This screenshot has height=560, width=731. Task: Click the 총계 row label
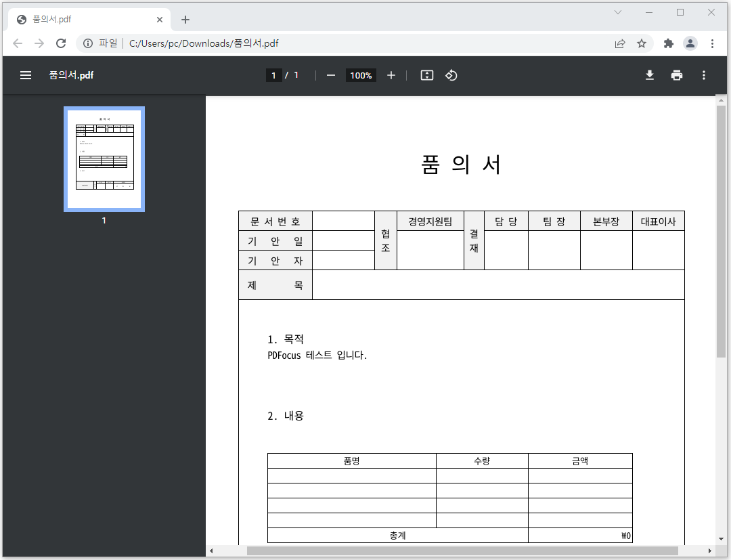pyautogui.click(x=398, y=536)
